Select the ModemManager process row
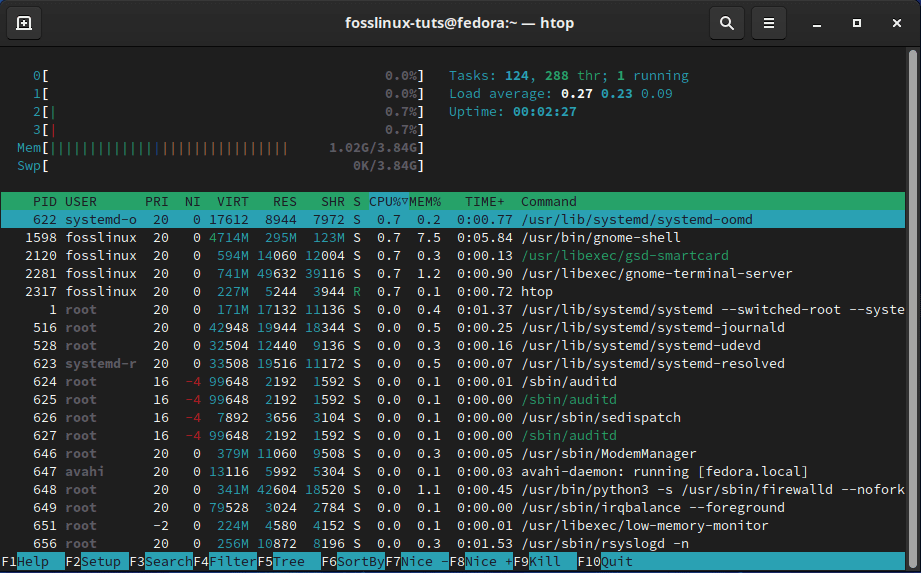This screenshot has height=573, width=921. point(453,454)
